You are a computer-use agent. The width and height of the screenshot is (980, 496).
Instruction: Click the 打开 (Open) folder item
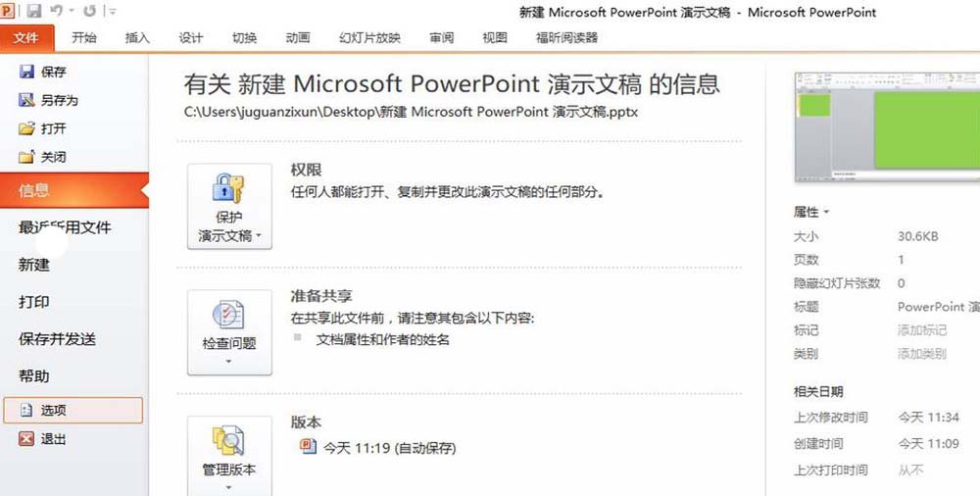click(x=42, y=128)
